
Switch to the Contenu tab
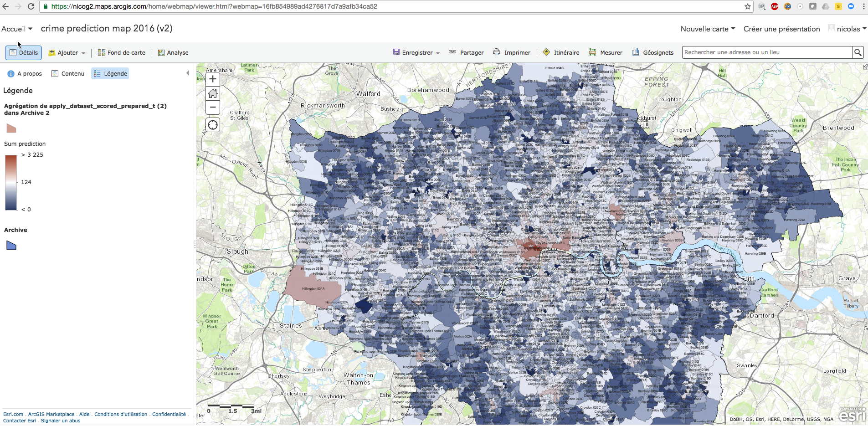tap(67, 73)
